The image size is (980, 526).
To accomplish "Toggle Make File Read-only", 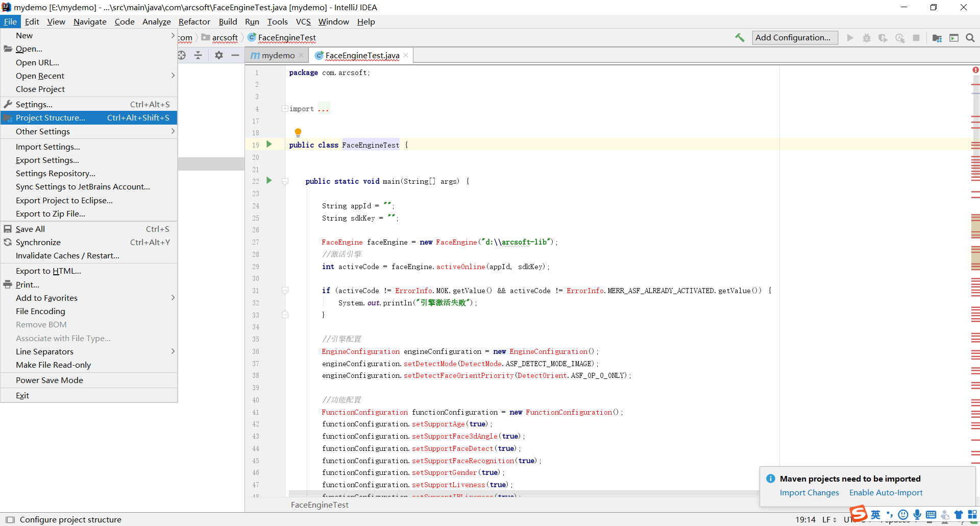I will pos(53,365).
